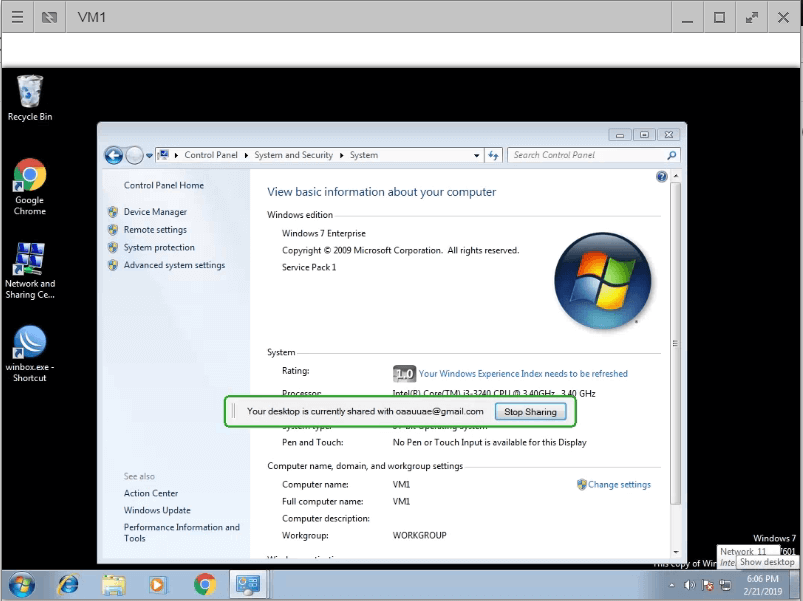The height and width of the screenshot is (601, 803).
Task: Expand Control Panel breadcrumb arrow
Action: 246,155
